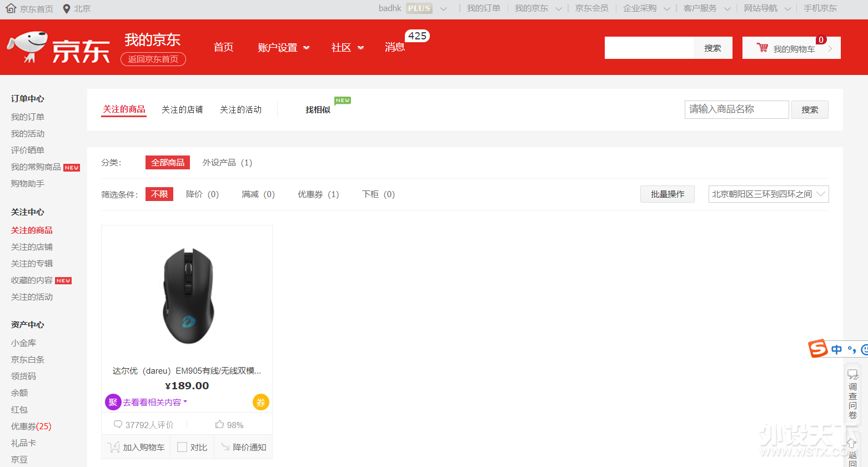Filter by 满减 (0)

click(x=258, y=194)
